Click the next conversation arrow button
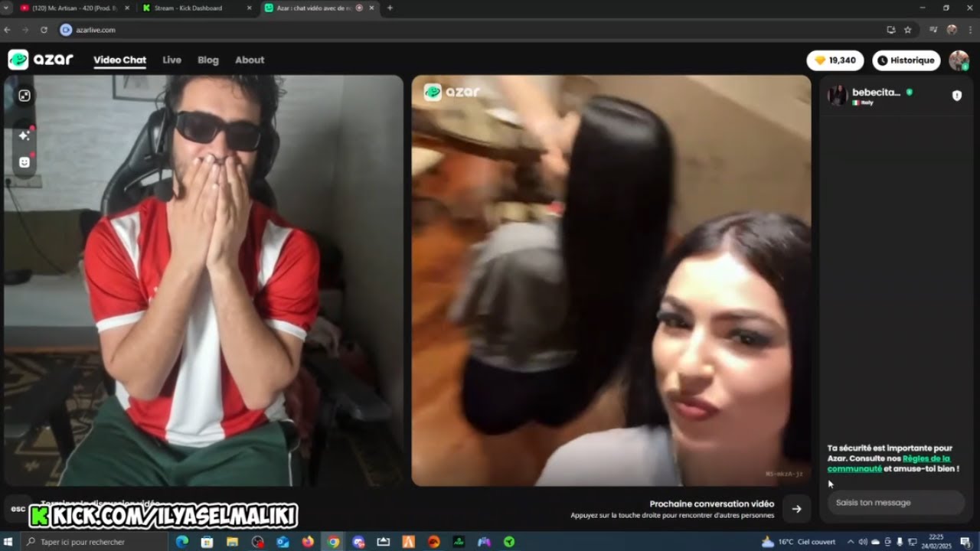The width and height of the screenshot is (980, 551). (x=797, y=509)
